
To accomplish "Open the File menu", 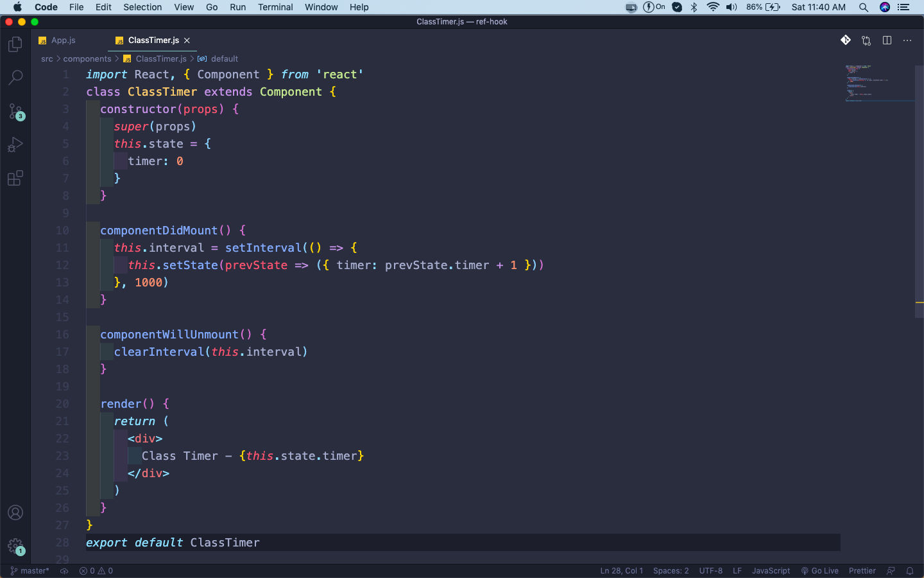I will [76, 7].
